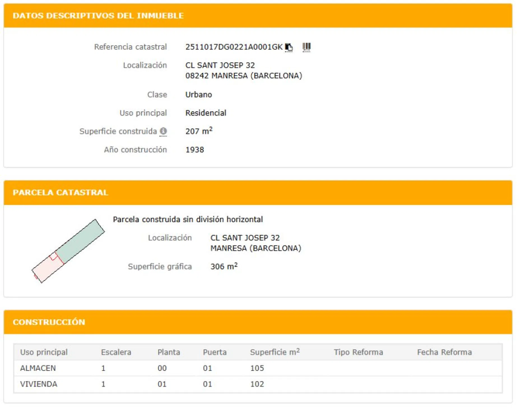This screenshot has height=420, width=520.
Task: Click the PARCELA CATASTRAL section header
Action: pyautogui.click(x=60, y=192)
